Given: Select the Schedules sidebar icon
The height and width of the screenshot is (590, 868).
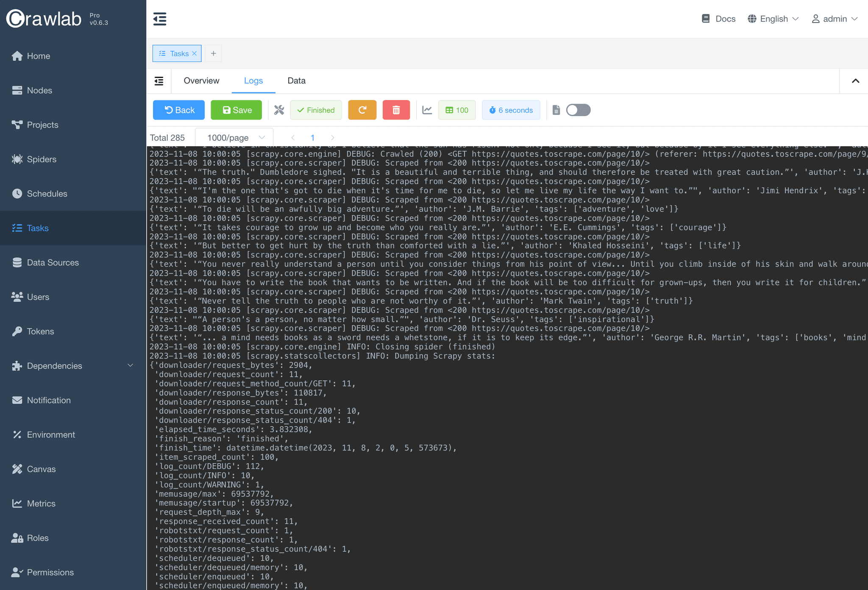Looking at the screenshot, I should coord(17,193).
